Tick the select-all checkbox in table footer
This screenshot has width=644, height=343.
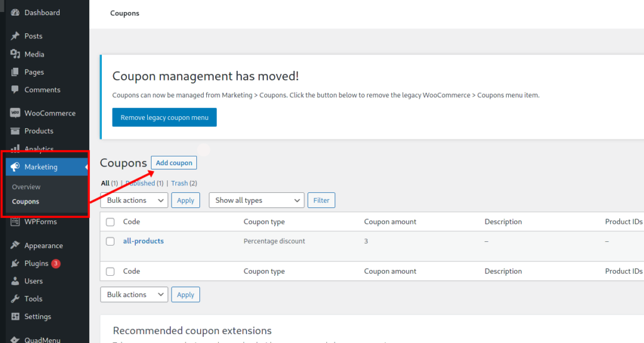click(x=110, y=271)
